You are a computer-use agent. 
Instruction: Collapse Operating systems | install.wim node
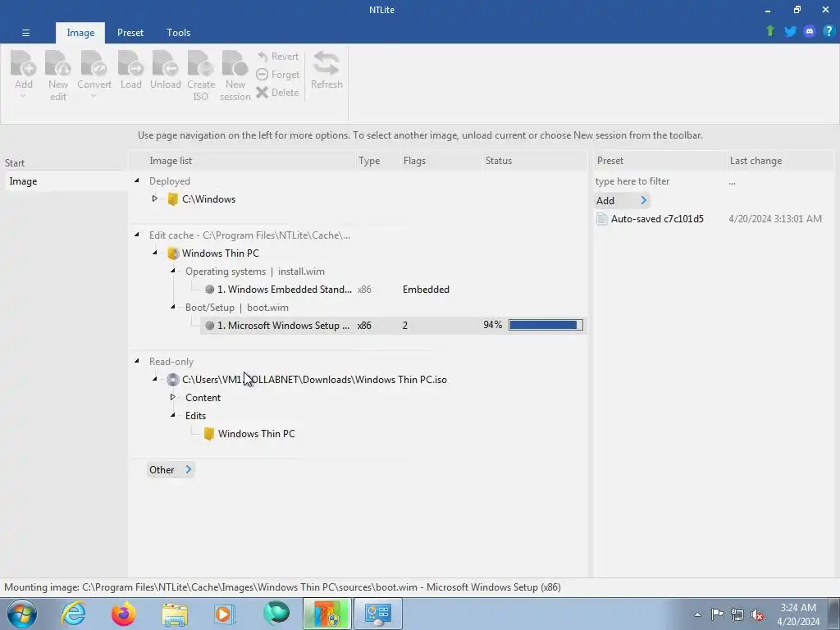(173, 271)
